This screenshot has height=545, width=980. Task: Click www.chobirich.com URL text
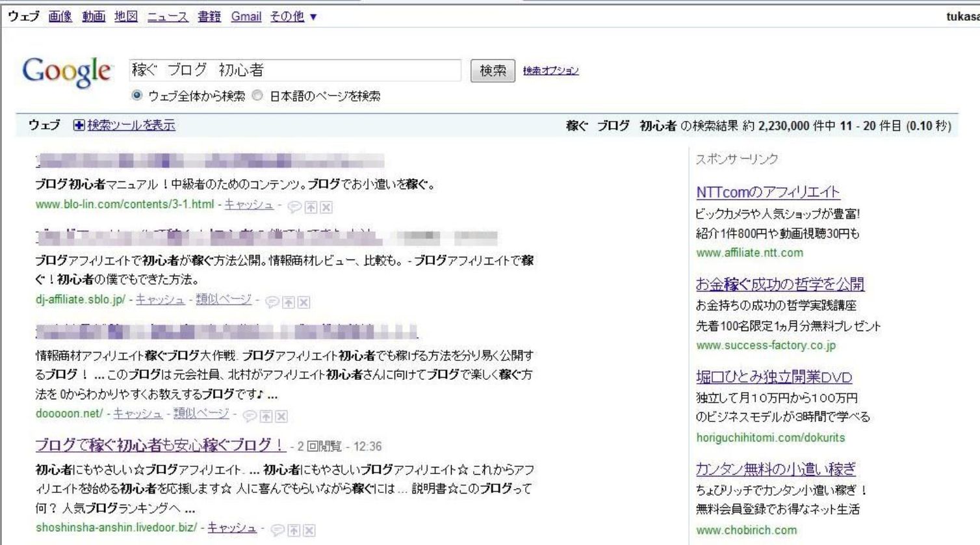tap(746, 530)
